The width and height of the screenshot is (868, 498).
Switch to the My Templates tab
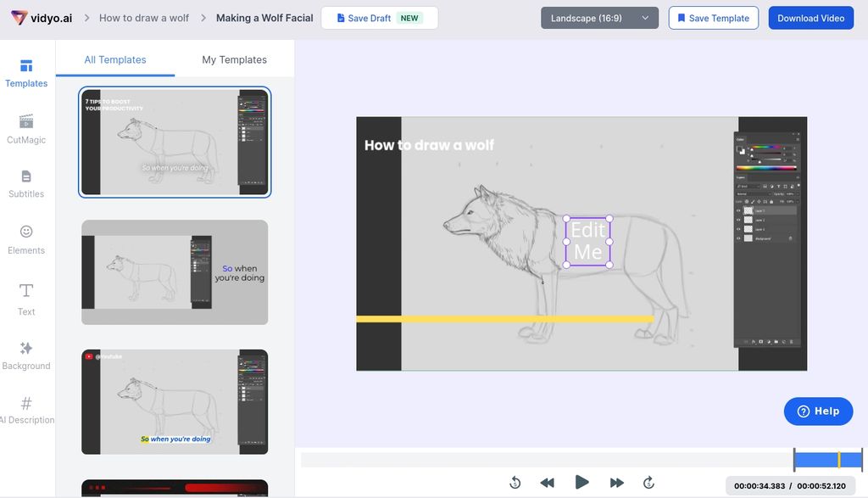[x=235, y=59]
